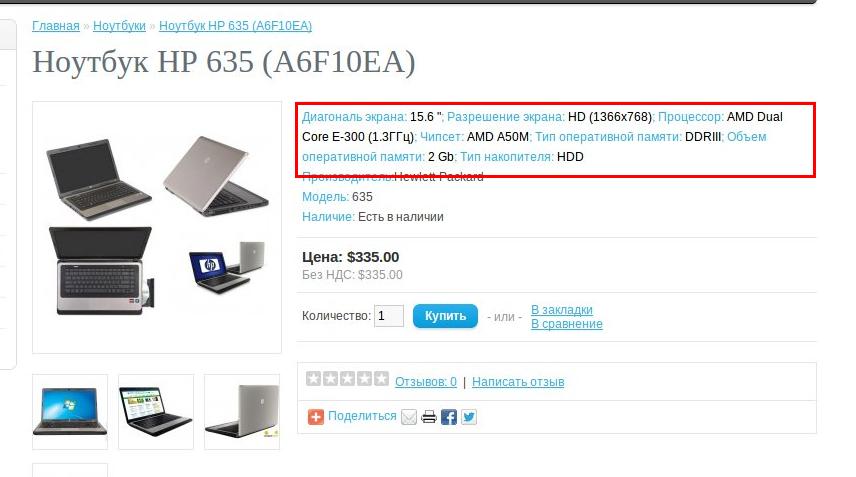Viewport: 856px width, 477px height.
Task: Rate the product with the first star
Action: point(313,379)
